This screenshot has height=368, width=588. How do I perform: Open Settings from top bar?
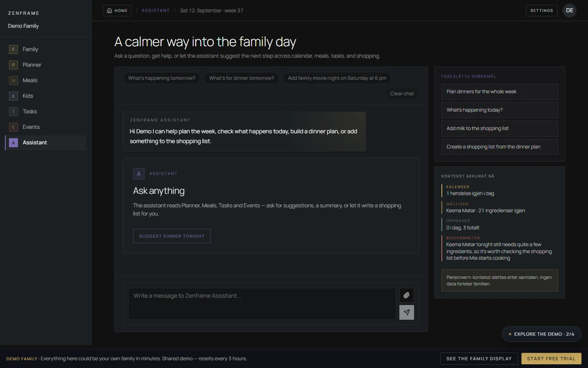541,11
